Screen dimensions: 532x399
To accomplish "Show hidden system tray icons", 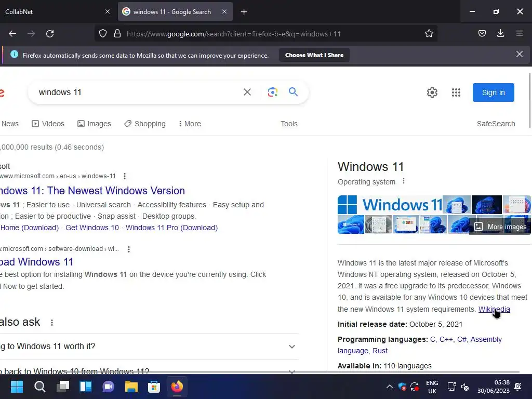I will click(x=390, y=387).
